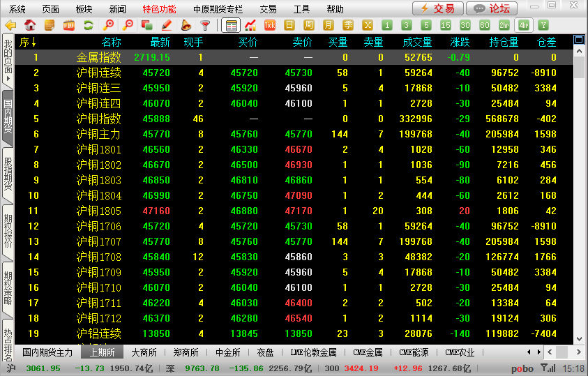Open the notes document icon in toolbar
This screenshot has width=588, height=376.
(x=50, y=26)
